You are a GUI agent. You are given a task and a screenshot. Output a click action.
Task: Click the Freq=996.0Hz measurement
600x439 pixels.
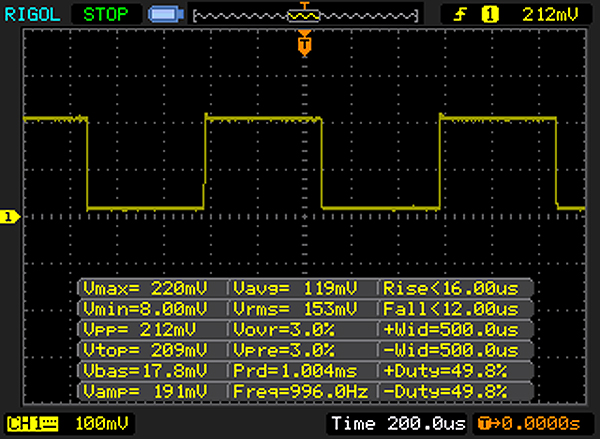(303, 392)
